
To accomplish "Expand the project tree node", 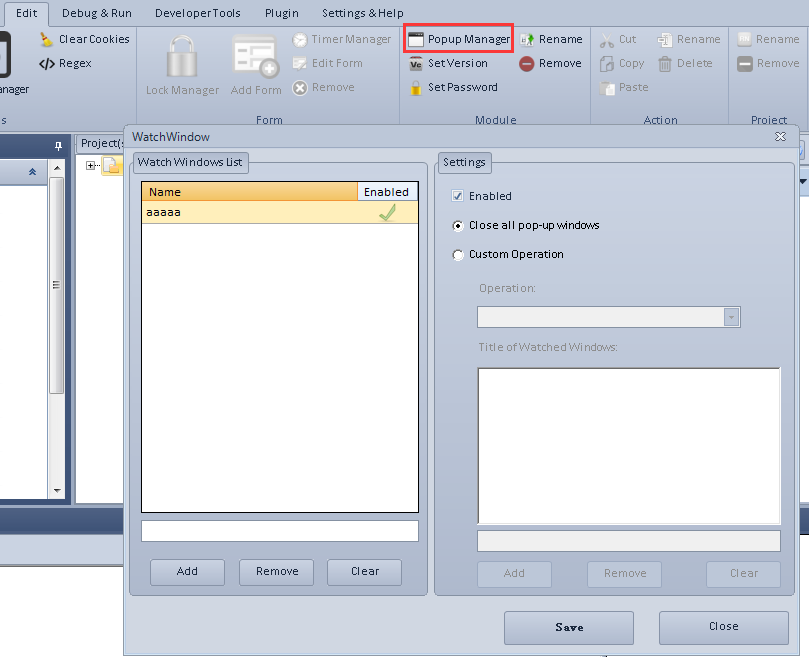I will pos(91,166).
